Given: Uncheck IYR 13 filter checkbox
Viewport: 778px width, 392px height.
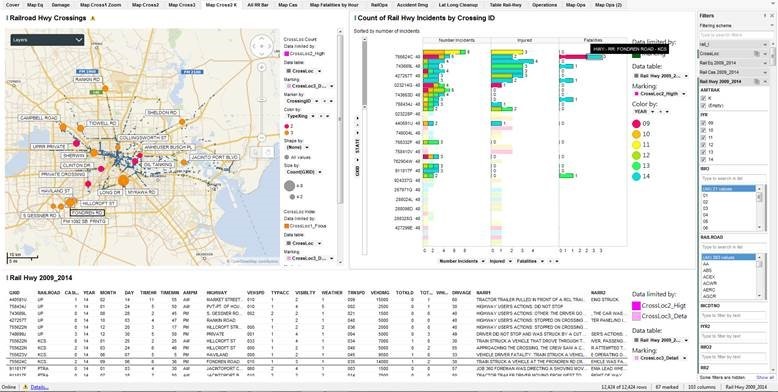Looking at the screenshot, I should pos(703,152).
